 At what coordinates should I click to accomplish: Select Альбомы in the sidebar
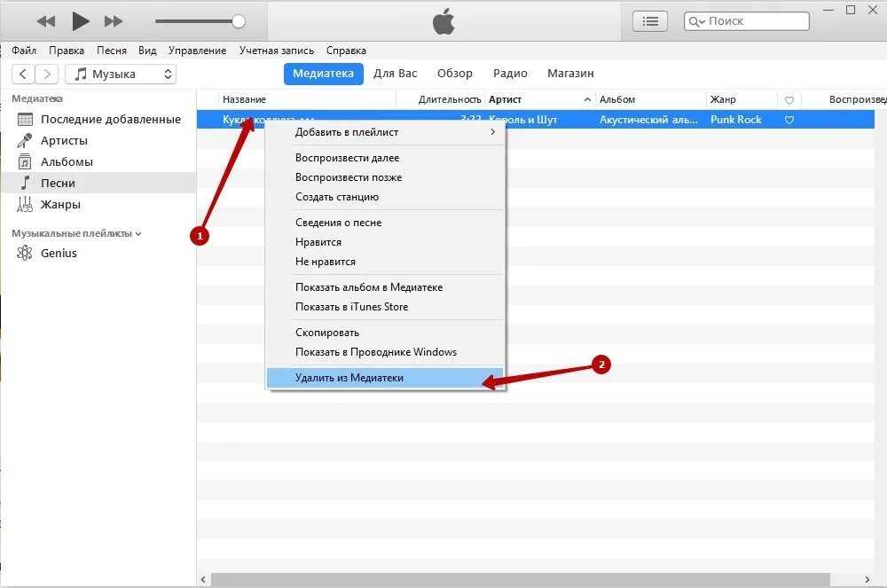pos(98,161)
